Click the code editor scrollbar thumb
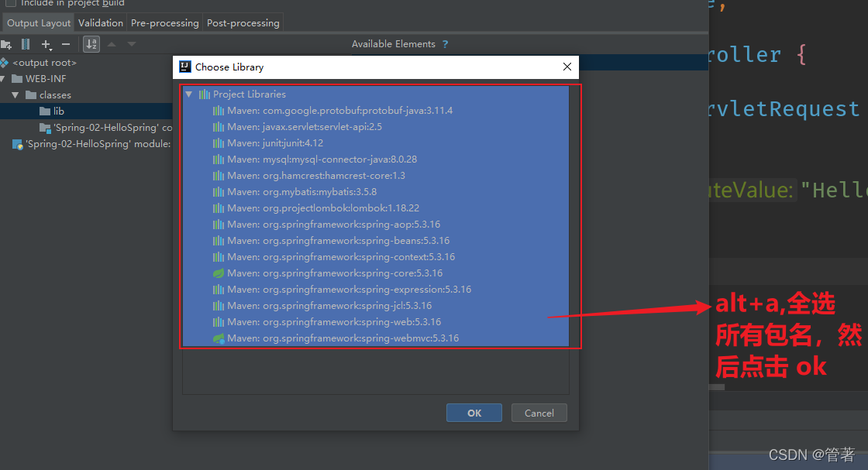Screen dimensions: 868x470 717,387
